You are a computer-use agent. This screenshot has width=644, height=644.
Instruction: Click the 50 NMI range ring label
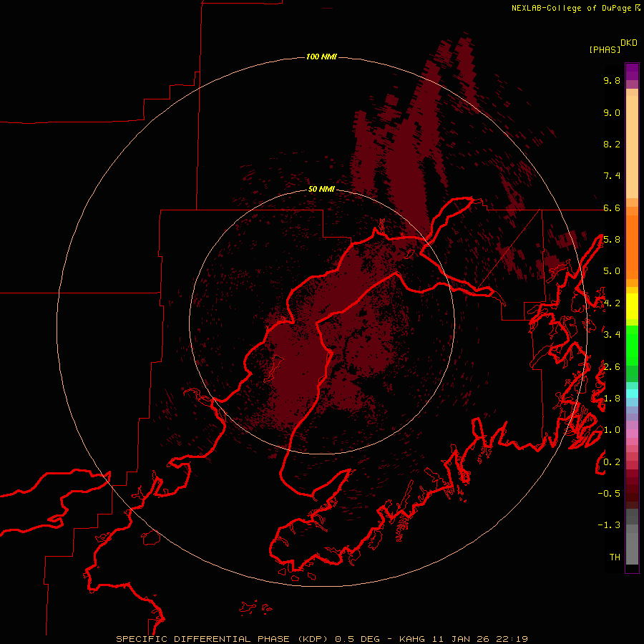321,189
